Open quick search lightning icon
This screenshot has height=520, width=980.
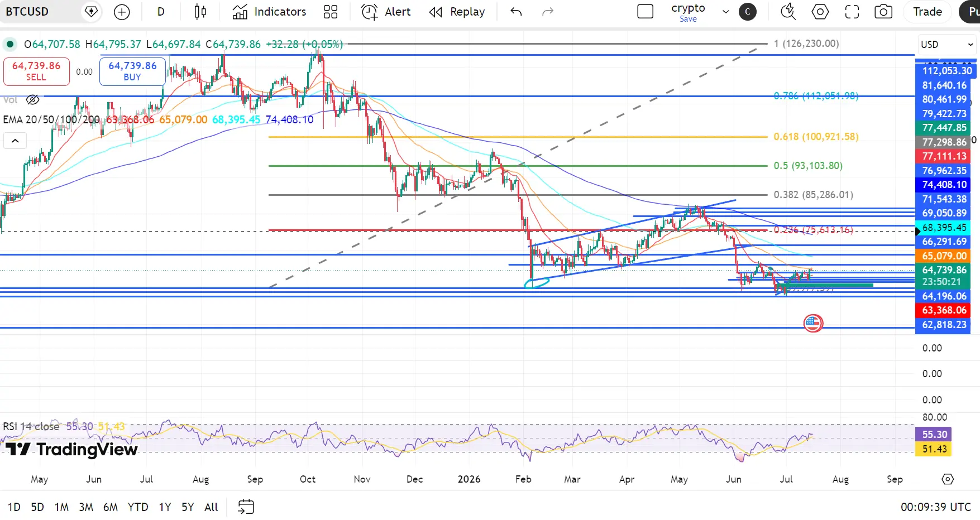pos(788,12)
